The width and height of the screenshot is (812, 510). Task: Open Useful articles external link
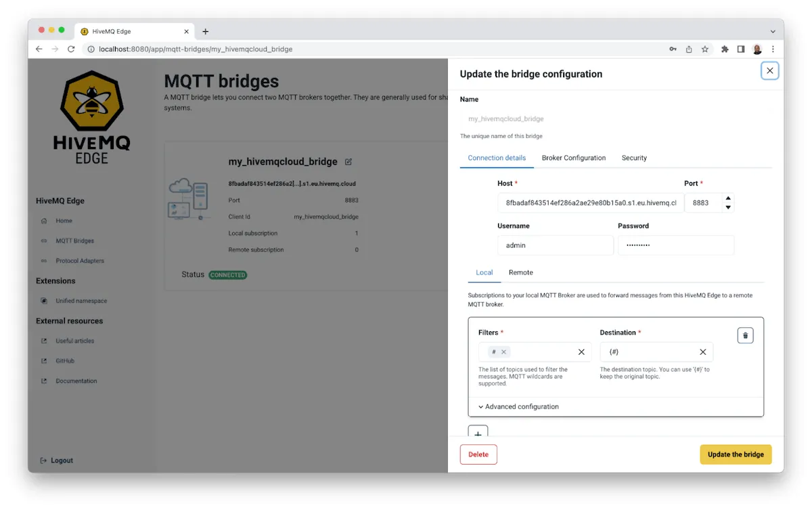click(74, 341)
